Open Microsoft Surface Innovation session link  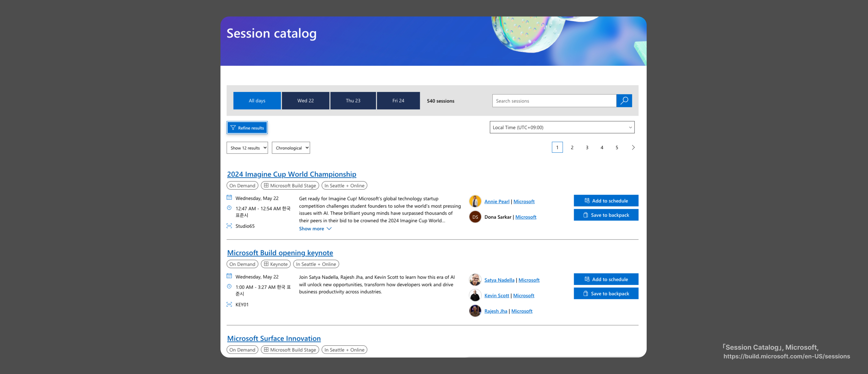pos(274,338)
